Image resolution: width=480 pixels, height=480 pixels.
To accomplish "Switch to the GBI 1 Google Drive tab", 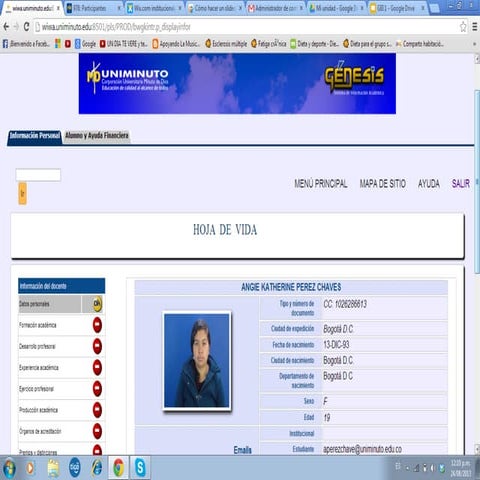I will coord(398,8).
